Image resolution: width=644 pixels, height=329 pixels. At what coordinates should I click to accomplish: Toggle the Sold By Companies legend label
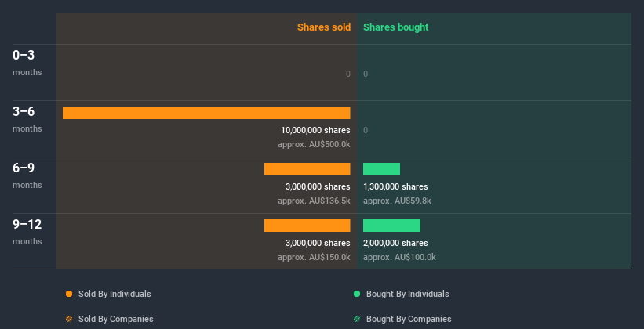115,319
